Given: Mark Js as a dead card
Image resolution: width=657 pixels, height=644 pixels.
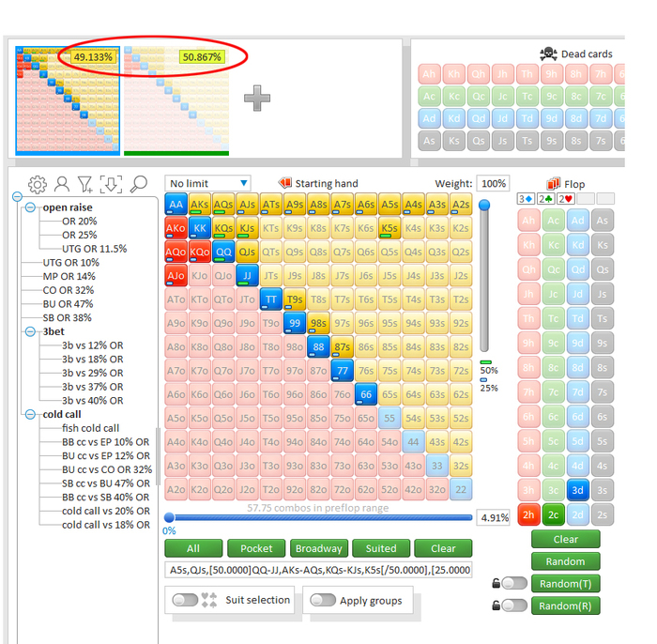Looking at the screenshot, I should 502,141.
